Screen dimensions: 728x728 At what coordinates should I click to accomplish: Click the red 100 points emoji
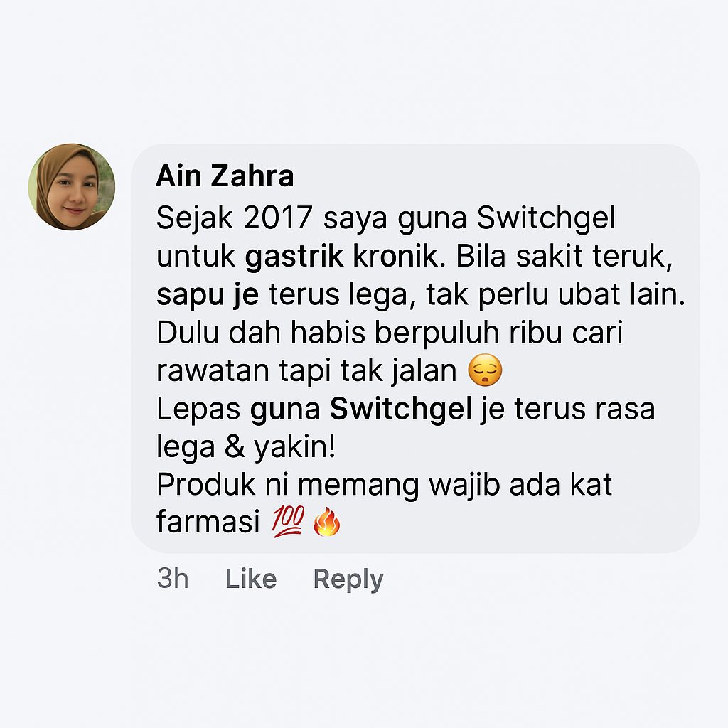289,521
